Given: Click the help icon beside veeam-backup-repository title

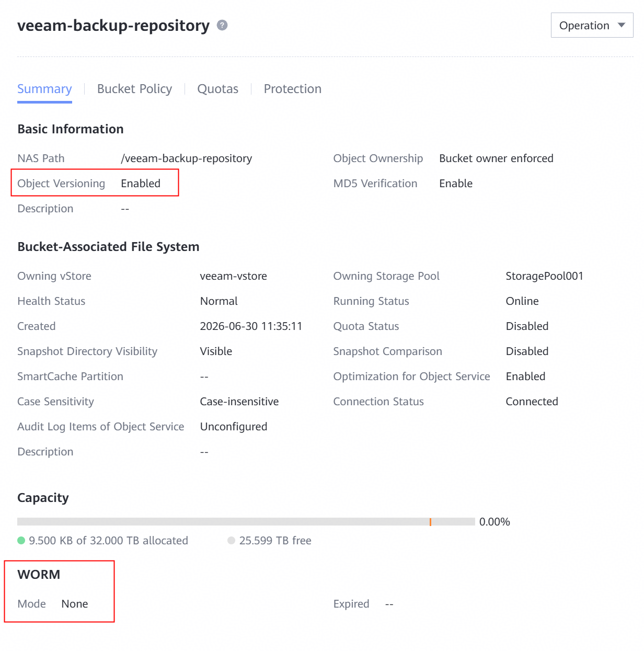Looking at the screenshot, I should click(222, 25).
